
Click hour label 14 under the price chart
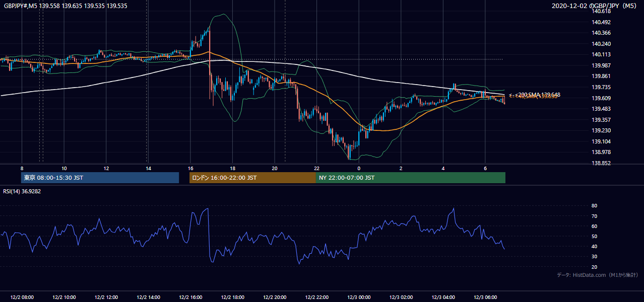[x=148, y=168]
